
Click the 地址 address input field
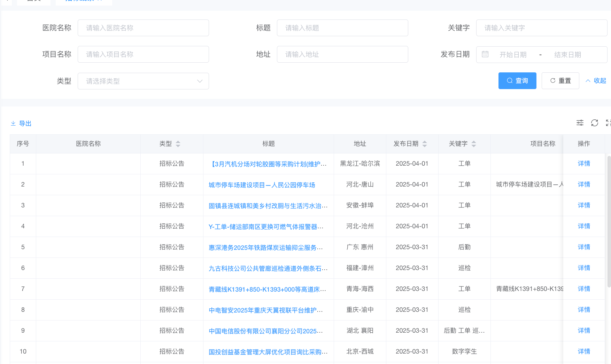click(x=342, y=54)
